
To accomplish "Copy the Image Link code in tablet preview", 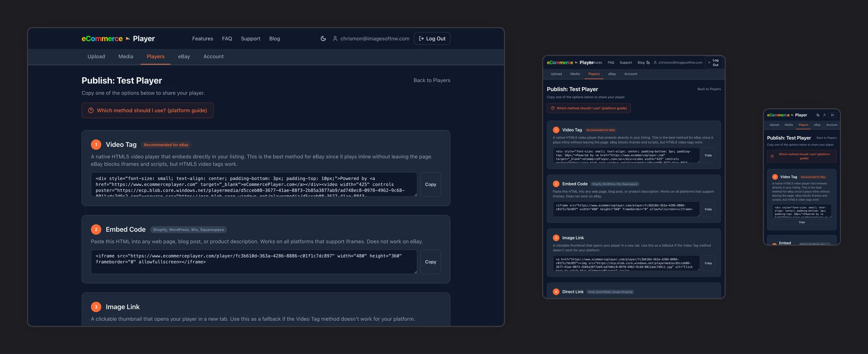I will coord(708,263).
